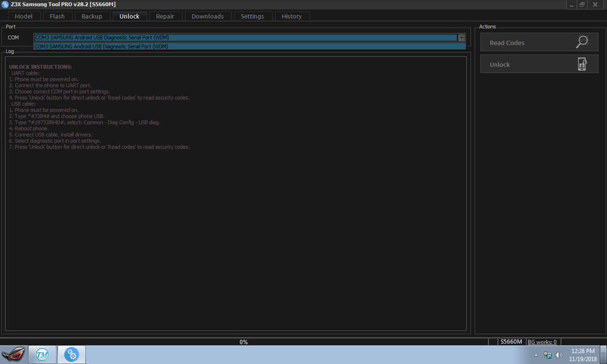Open the Backup tab
The height and width of the screenshot is (364, 607).
[x=92, y=16]
